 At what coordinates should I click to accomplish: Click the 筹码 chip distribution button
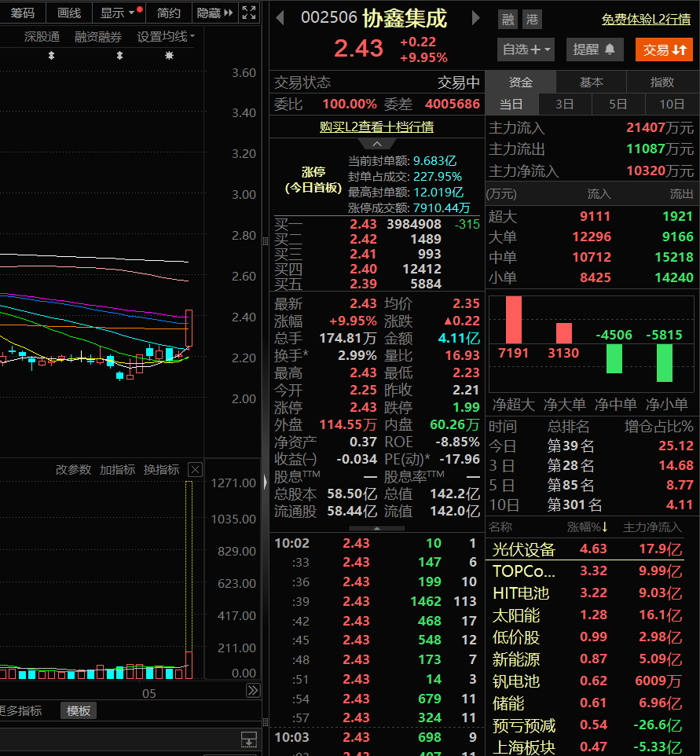[x=22, y=13]
